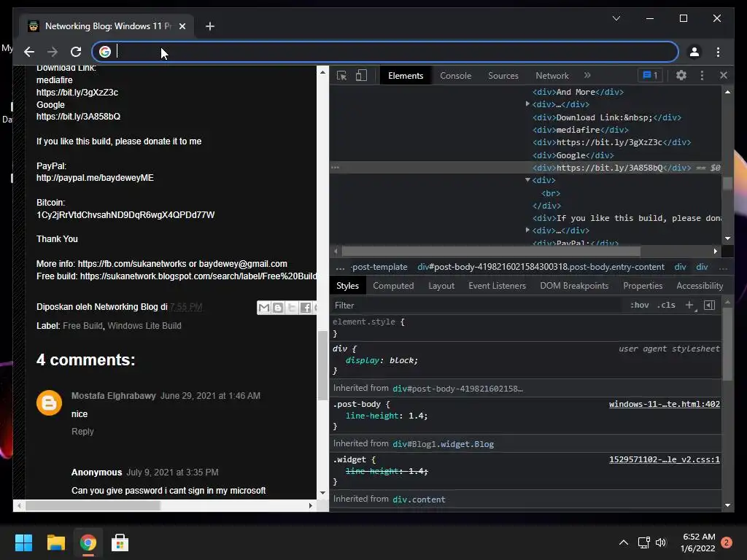Click the div#Blog1.widget.Blog inherited link
The width and height of the screenshot is (747, 560).
tap(443, 444)
